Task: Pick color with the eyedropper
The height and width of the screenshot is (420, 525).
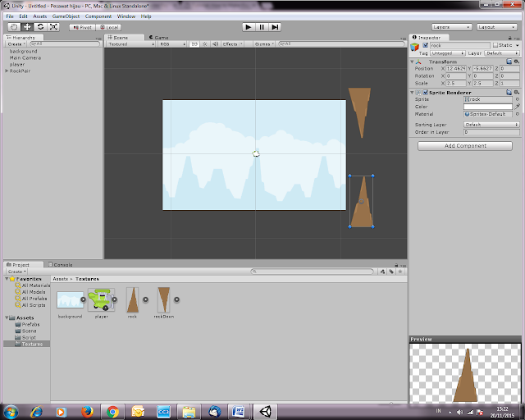Action: click(517, 107)
